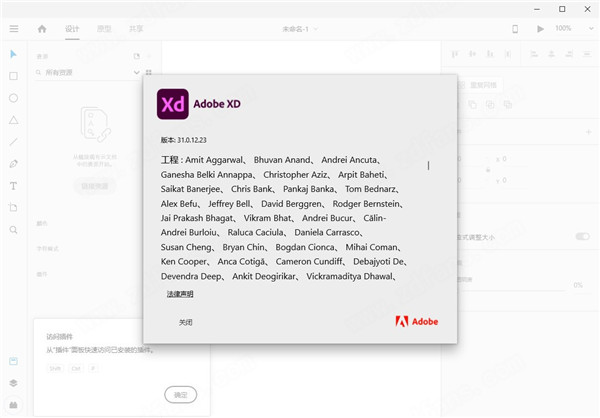Click the publish library icon in assets panel
The image size is (600, 418).
point(137,56)
